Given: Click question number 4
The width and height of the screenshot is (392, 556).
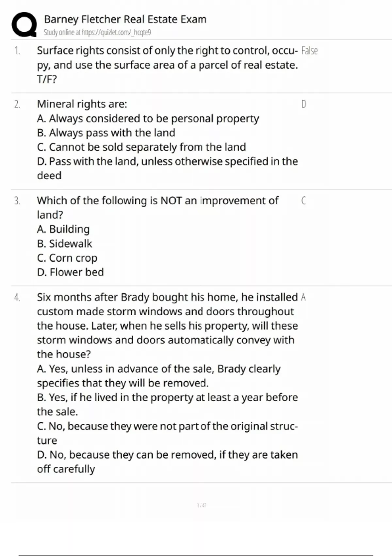Looking at the screenshot, I should 17,297.
